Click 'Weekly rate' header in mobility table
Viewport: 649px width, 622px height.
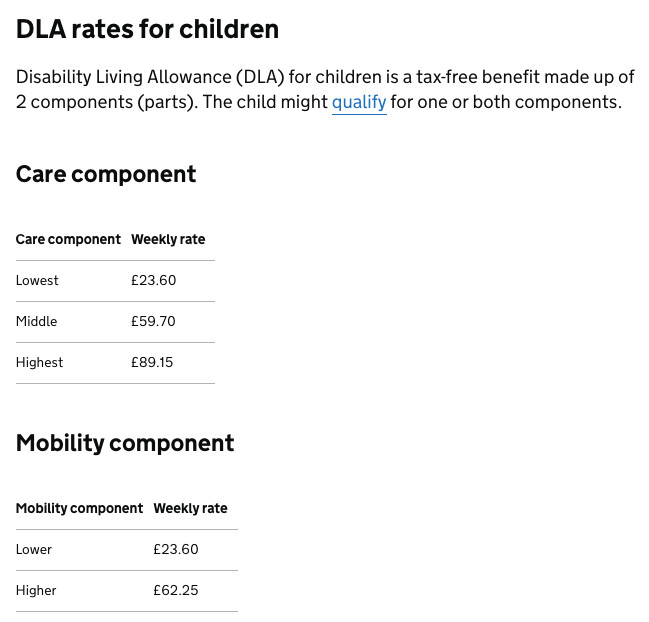(190, 508)
